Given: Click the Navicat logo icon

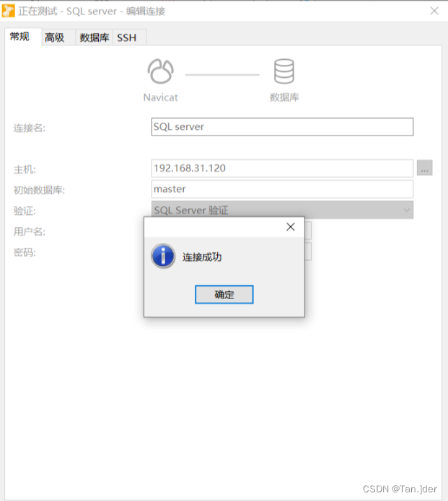Looking at the screenshot, I should [161, 71].
